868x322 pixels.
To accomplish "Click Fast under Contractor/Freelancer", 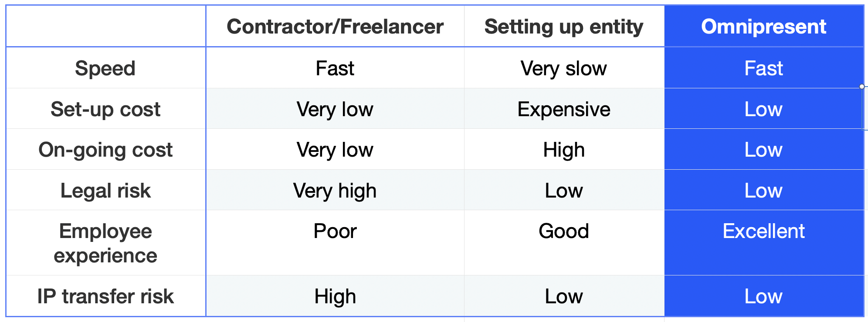I will (x=335, y=68).
